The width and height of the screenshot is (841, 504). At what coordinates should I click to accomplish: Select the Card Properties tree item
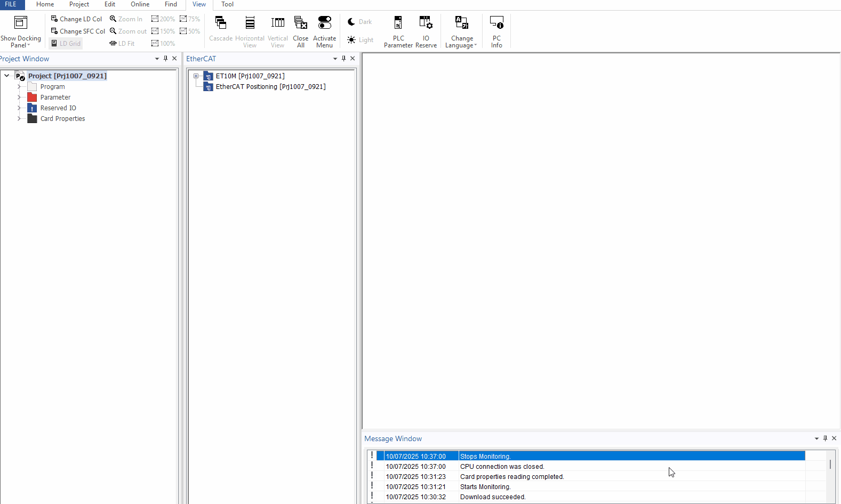point(62,119)
